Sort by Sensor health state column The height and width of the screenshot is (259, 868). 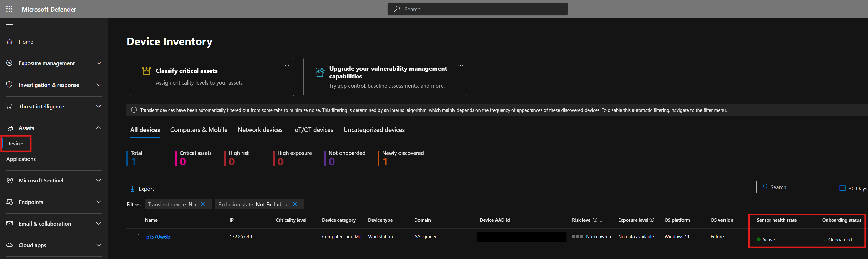(x=777, y=220)
